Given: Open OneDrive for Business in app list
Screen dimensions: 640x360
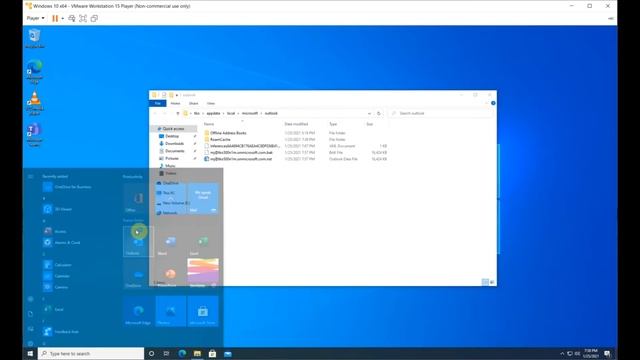Looking at the screenshot, I should pyautogui.click(x=67, y=187).
